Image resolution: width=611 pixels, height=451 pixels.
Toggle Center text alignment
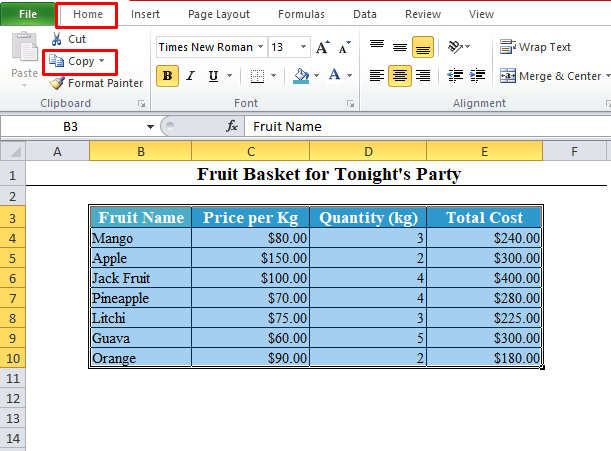click(400, 76)
